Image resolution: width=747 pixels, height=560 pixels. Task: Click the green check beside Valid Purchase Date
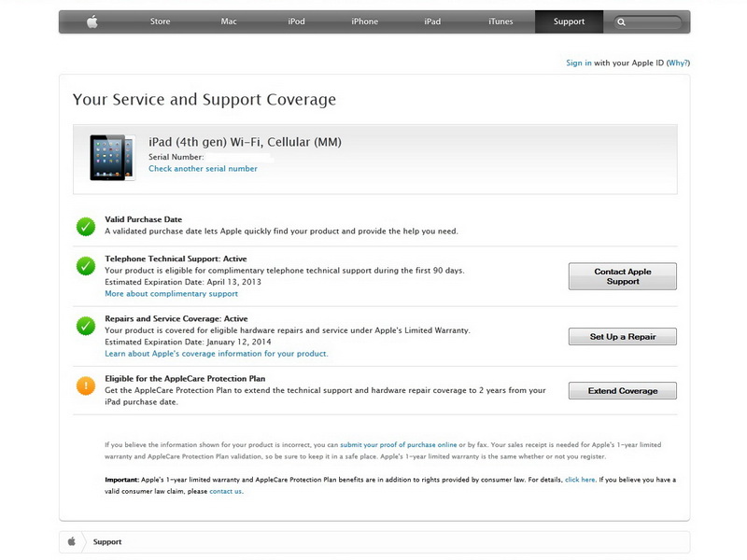[86, 227]
